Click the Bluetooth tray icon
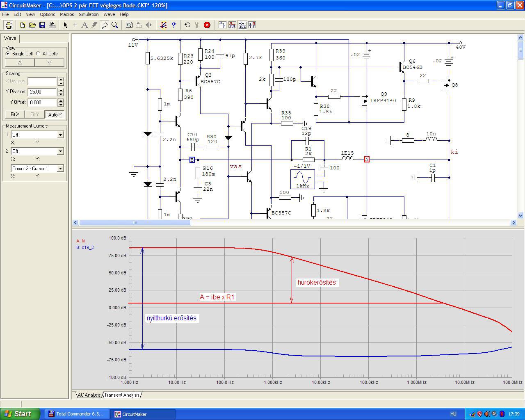 click(x=502, y=414)
